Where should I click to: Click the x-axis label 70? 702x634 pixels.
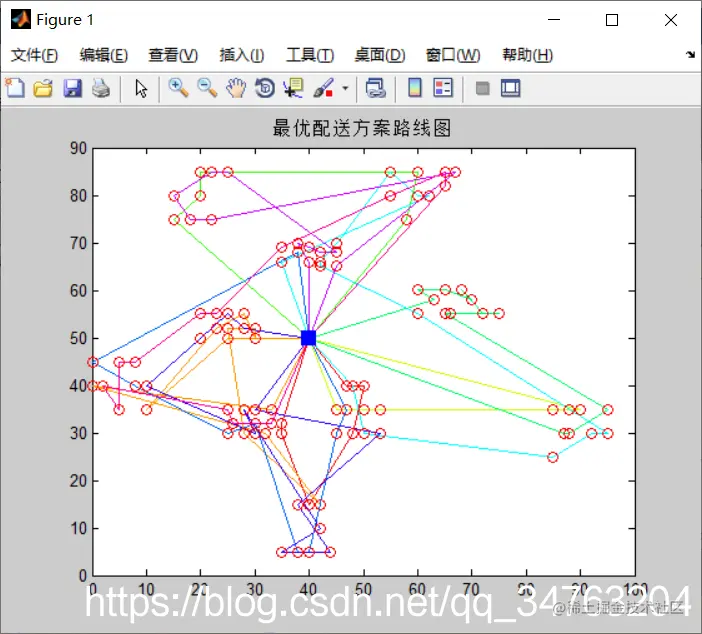(471, 589)
